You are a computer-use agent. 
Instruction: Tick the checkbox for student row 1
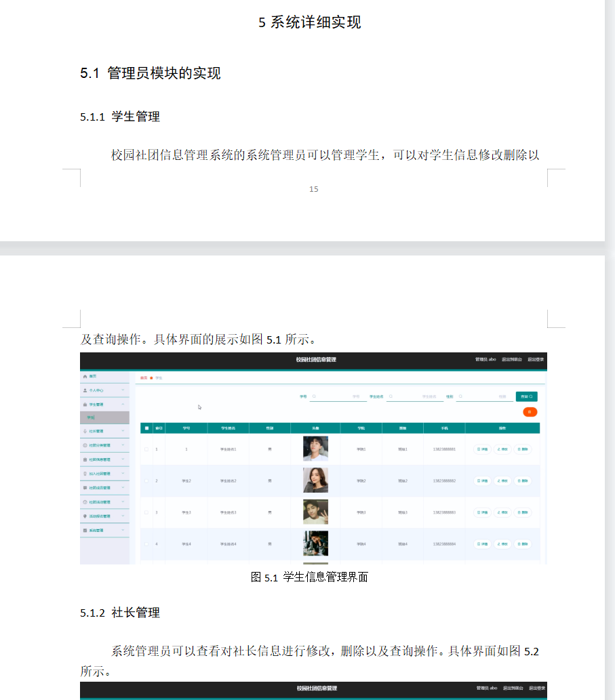pos(146,448)
